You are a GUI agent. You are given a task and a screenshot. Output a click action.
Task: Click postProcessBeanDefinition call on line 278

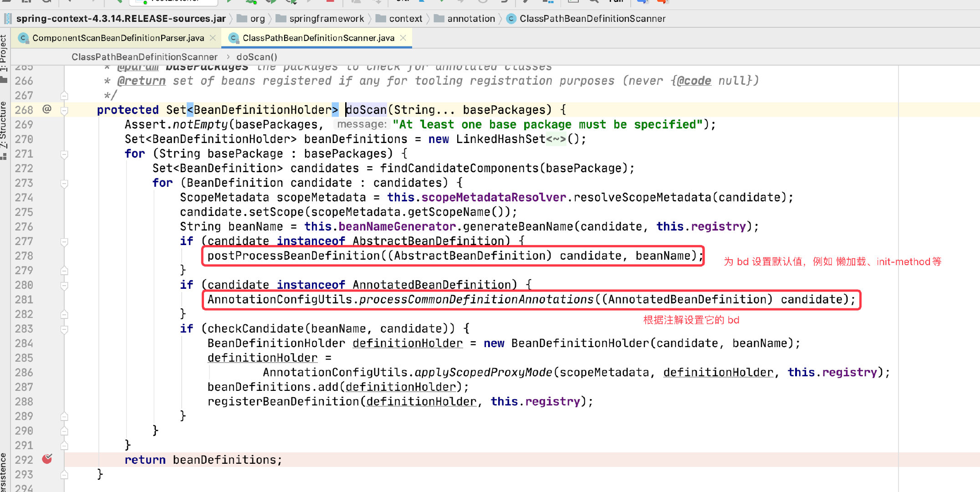(294, 256)
